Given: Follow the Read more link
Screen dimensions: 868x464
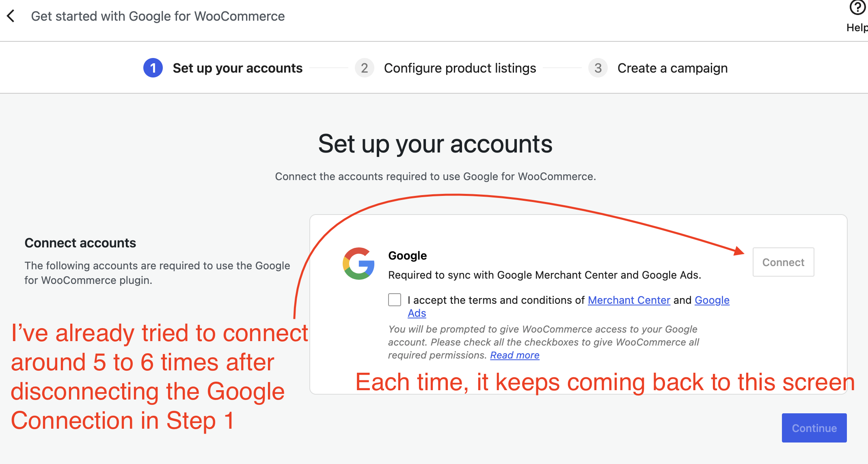Looking at the screenshot, I should coord(515,355).
